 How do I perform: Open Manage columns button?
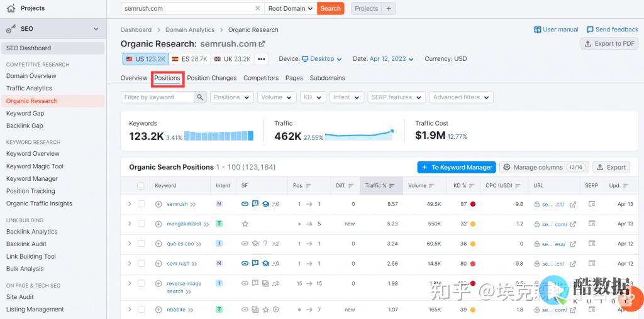click(544, 167)
